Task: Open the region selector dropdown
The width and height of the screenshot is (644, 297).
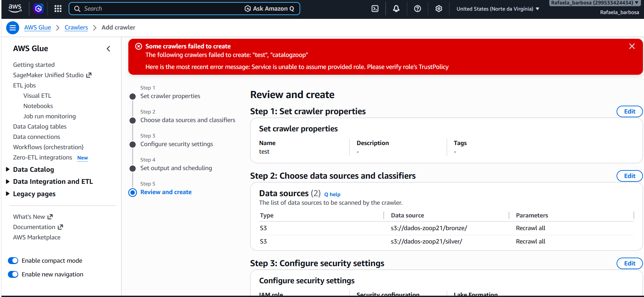Action: (498, 9)
